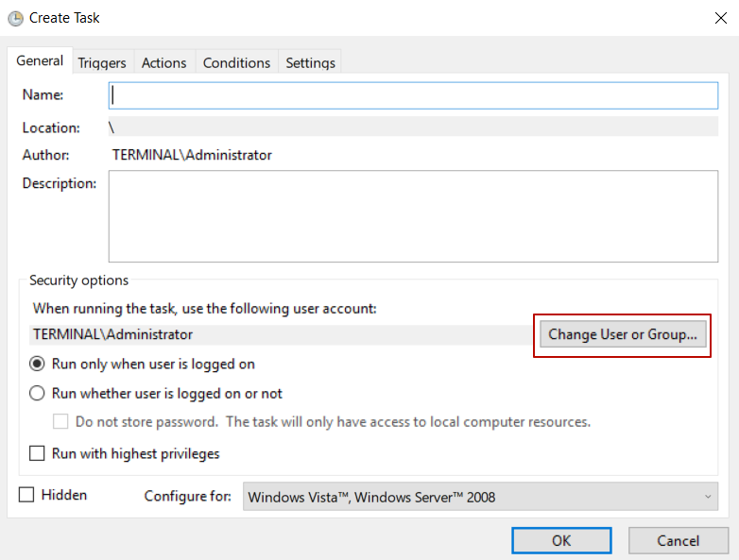Click the read-only Location field
Image resolution: width=739 pixels, height=560 pixels.
(x=413, y=127)
